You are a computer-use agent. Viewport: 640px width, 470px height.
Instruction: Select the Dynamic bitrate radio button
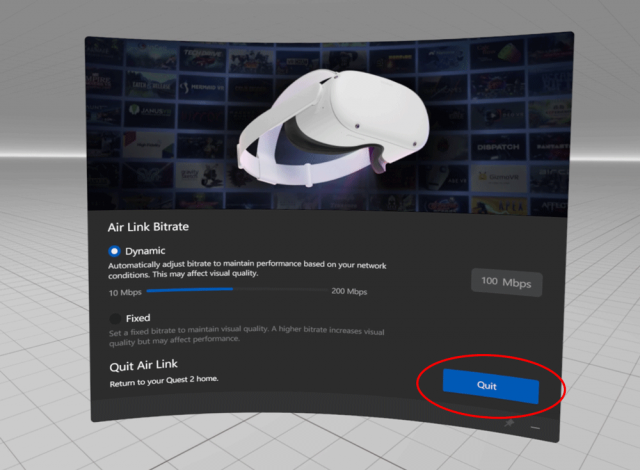(114, 251)
